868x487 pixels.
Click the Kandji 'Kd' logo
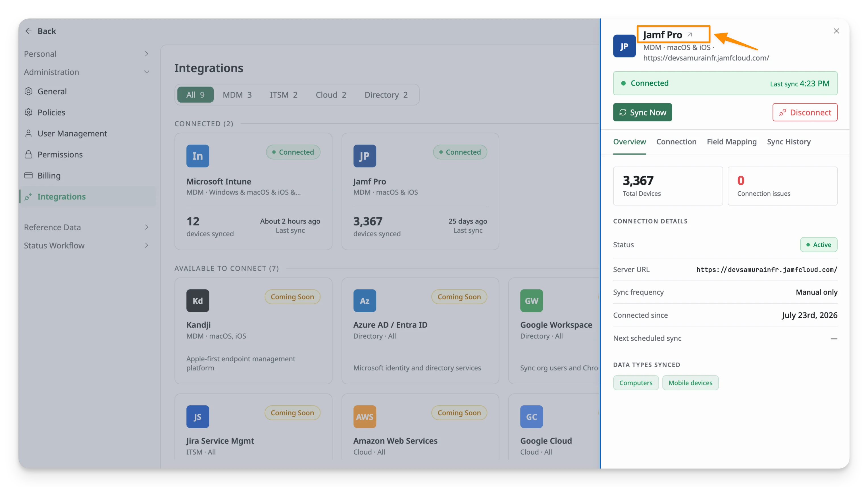coord(197,301)
